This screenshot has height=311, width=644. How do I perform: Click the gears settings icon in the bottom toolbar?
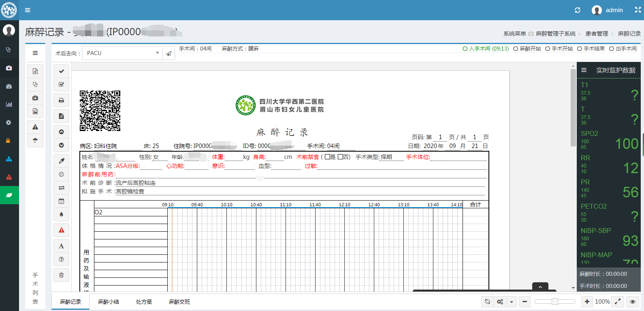tap(500, 302)
